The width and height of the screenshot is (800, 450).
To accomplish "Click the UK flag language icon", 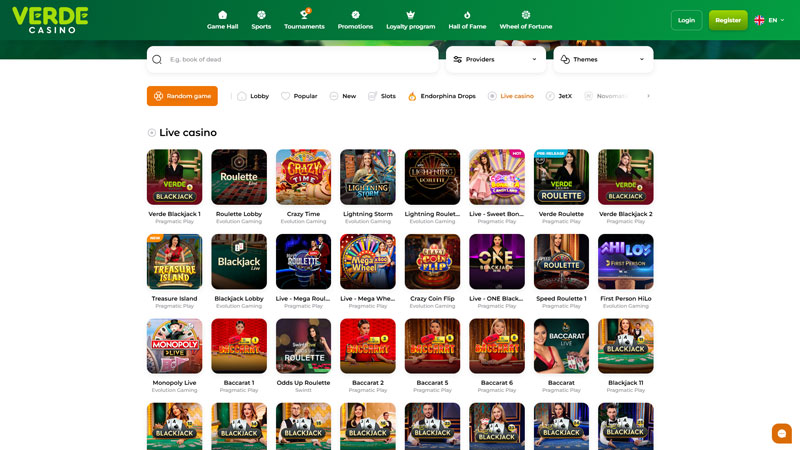I will [x=759, y=20].
